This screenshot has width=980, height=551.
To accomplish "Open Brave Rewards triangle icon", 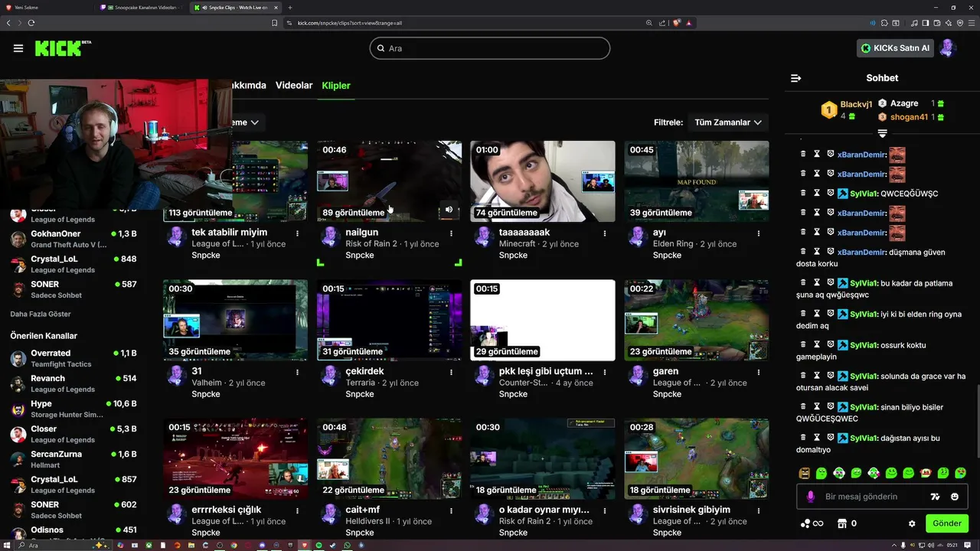I will [689, 23].
